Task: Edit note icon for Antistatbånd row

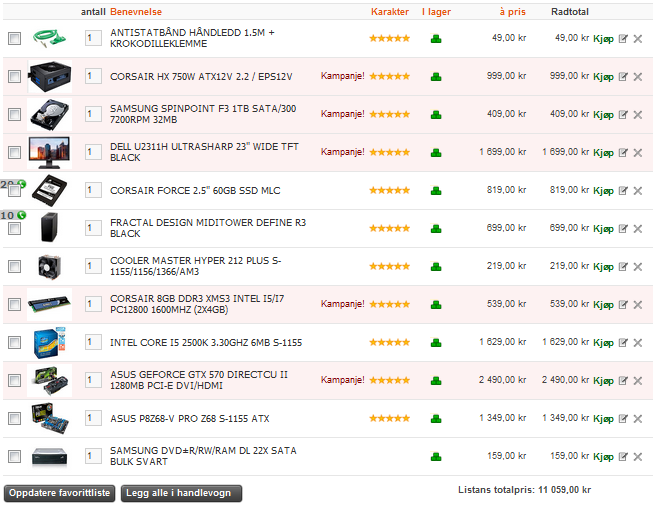Action: pyautogui.click(x=623, y=39)
